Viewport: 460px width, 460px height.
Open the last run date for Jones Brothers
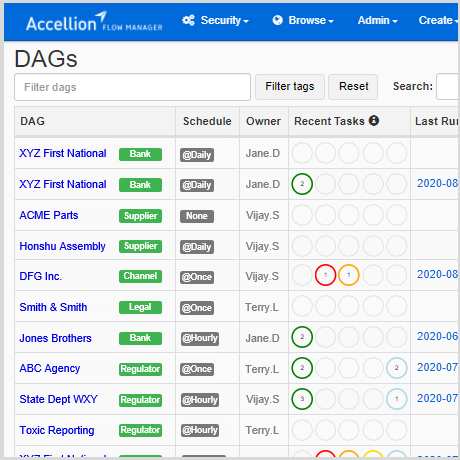click(x=437, y=336)
